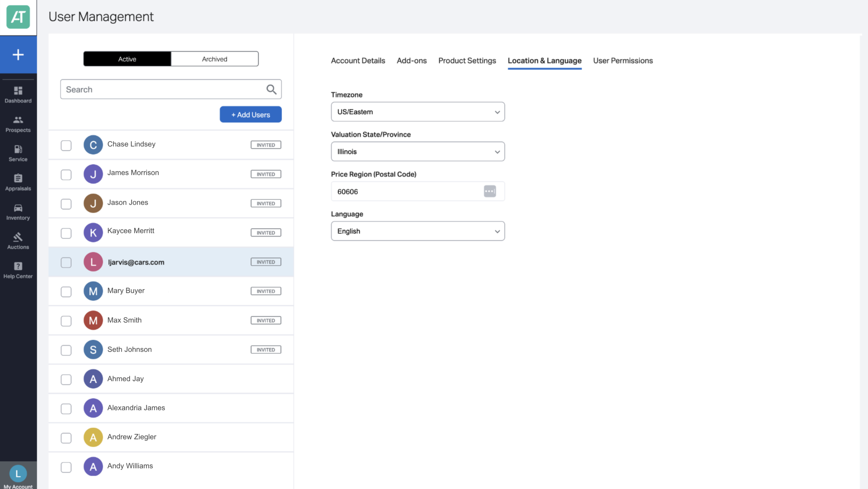Viewport: 868px width, 489px height.
Task: Switch to the Add-ons tab
Action: [412, 60]
